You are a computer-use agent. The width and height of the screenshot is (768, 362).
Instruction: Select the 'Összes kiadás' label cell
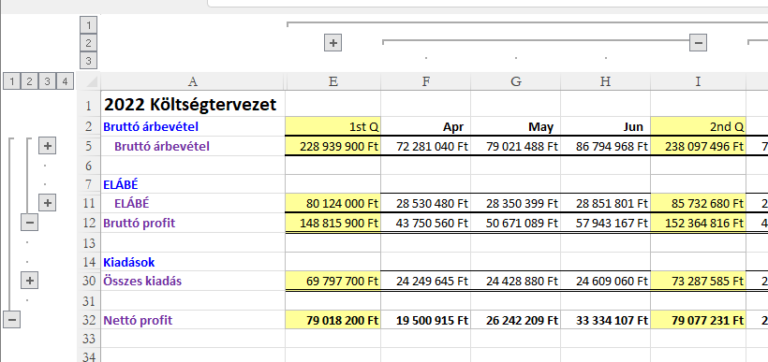[193, 281]
